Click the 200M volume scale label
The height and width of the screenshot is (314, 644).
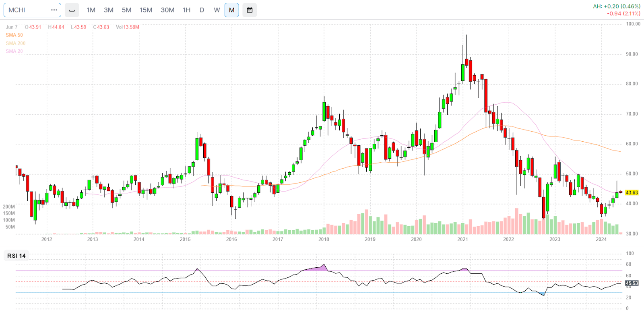pos(9,207)
